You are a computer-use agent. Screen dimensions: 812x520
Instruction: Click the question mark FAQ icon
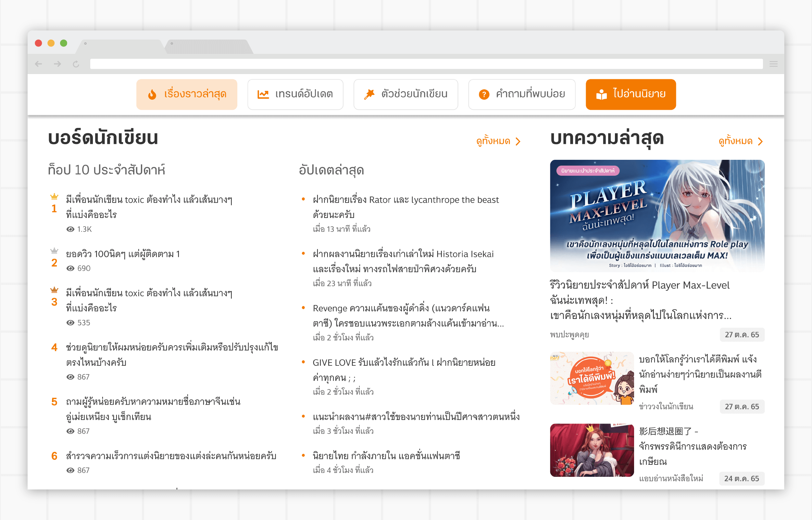[484, 94]
